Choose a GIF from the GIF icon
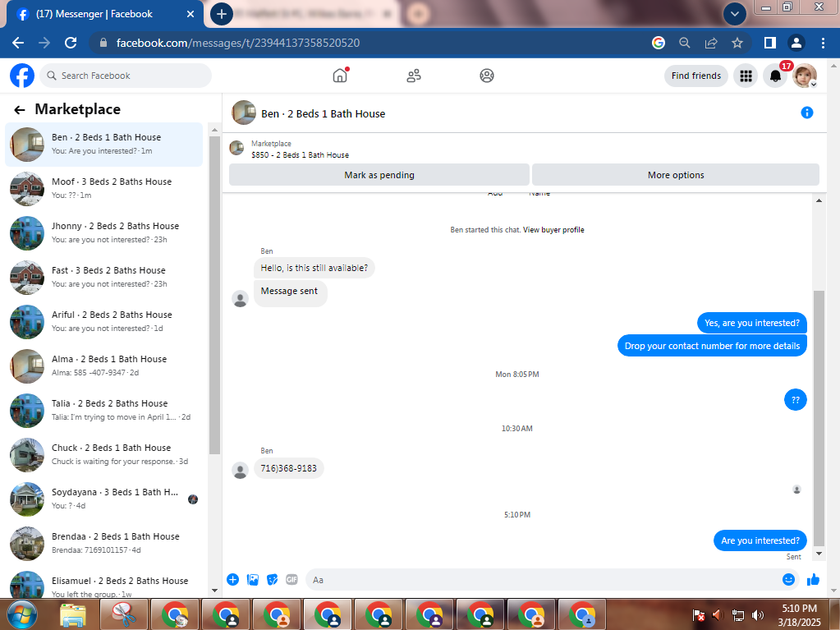The width and height of the screenshot is (840, 630). tap(291, 579)
